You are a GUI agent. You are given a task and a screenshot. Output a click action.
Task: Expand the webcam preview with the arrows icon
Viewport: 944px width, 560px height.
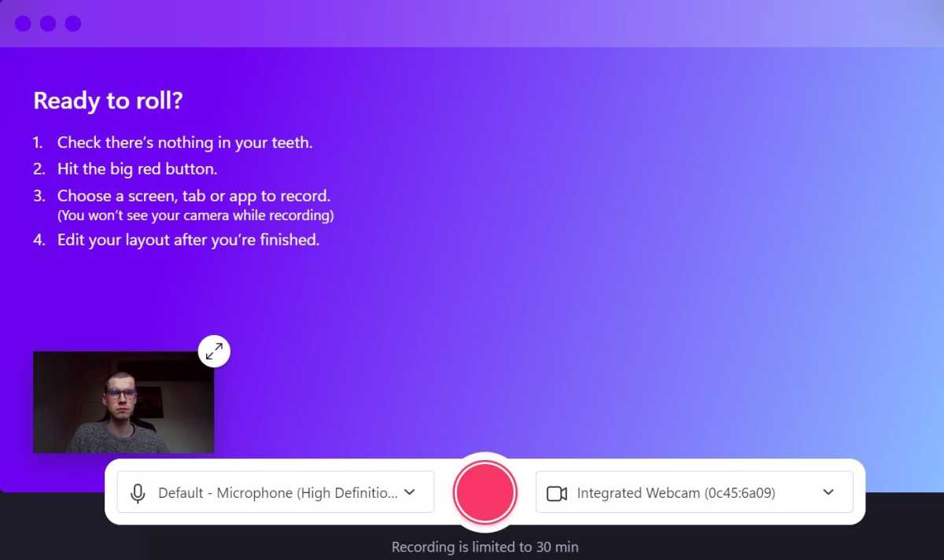point(214,352)
